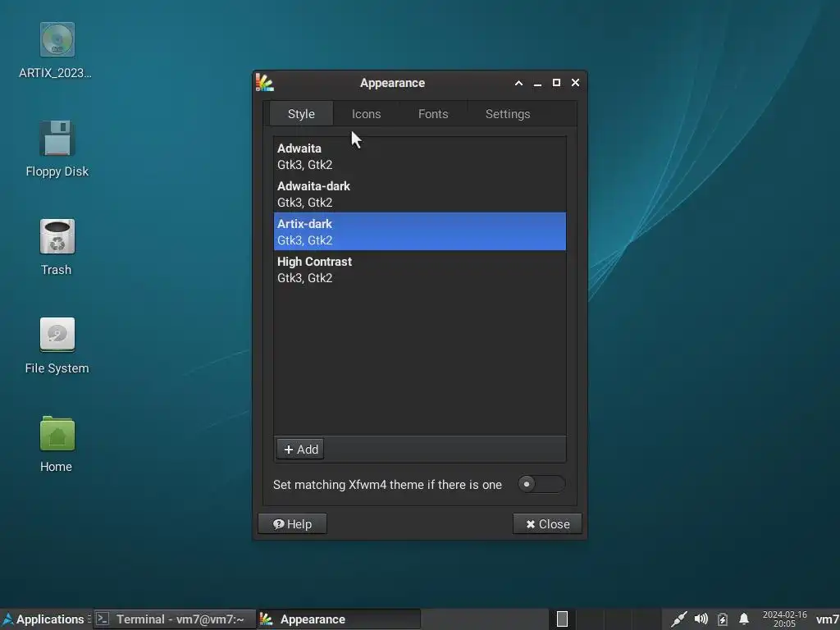Pick the High Contrast theme
840x630 pixels.
419,269
